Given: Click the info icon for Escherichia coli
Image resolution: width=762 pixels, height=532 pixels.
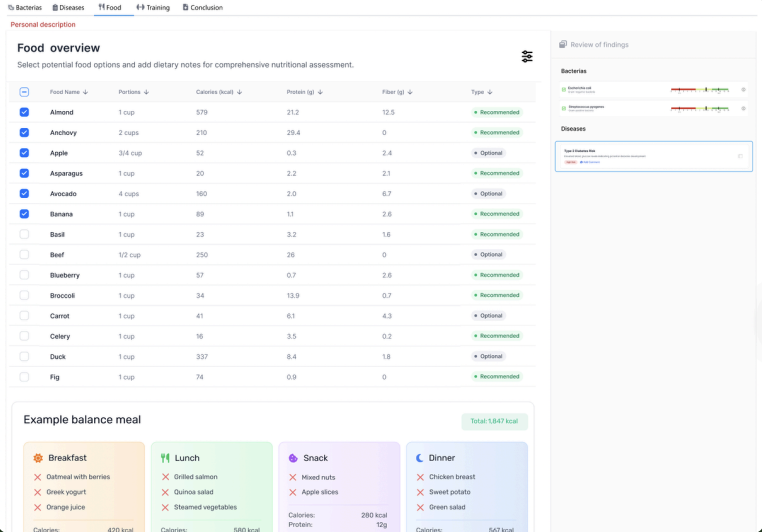Looking at the screenshot, I should click(743, 90).
